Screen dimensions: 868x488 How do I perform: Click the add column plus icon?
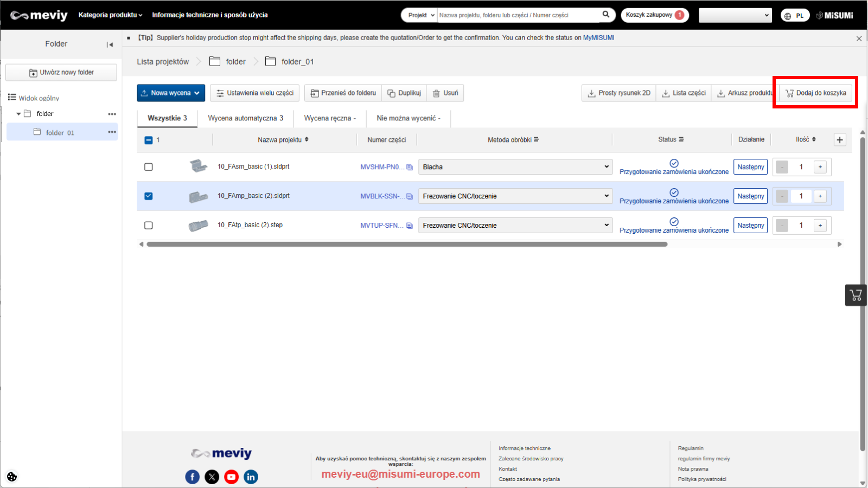point(840,140)
